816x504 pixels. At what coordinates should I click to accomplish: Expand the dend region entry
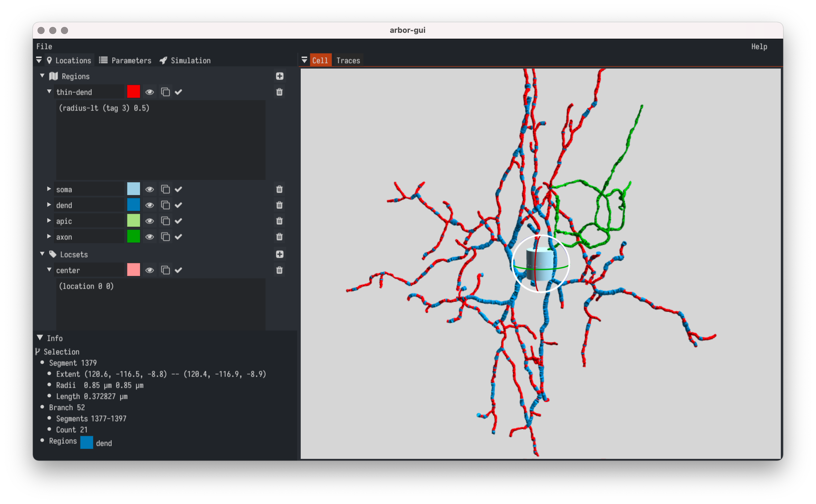[48, 205]
